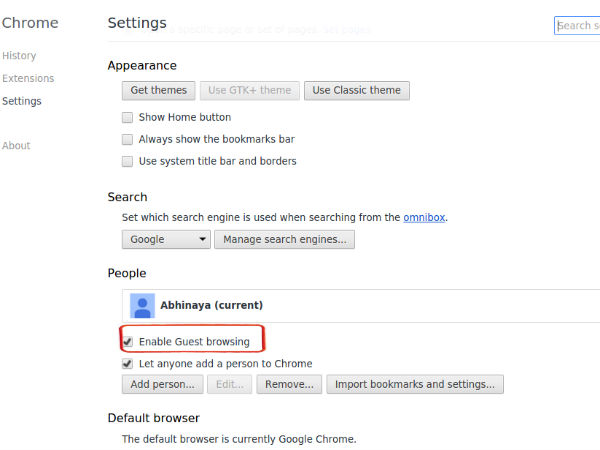Click the Add person button
This screenshot has height=450, width=600.
point(163,384)
